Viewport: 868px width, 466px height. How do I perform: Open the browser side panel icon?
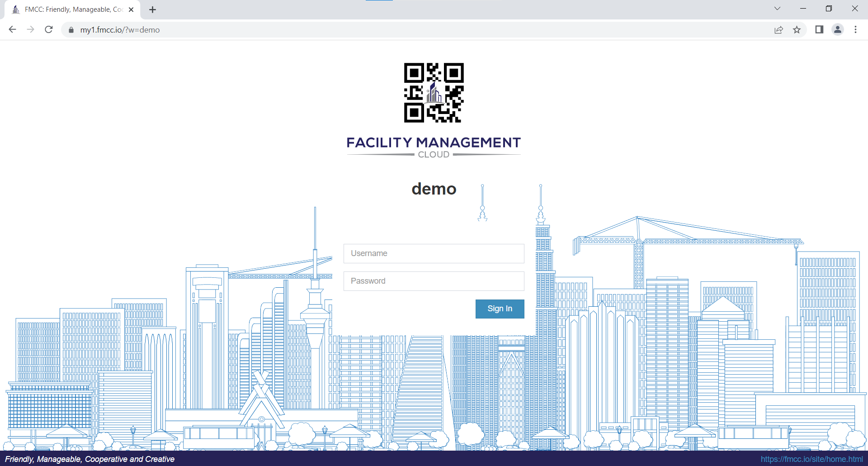tap(819, 30)
